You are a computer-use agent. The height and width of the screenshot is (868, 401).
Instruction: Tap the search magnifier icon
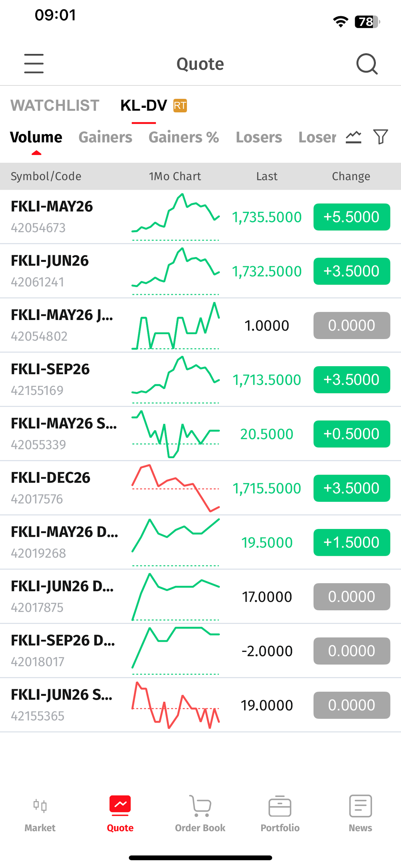tap(367, 64)
